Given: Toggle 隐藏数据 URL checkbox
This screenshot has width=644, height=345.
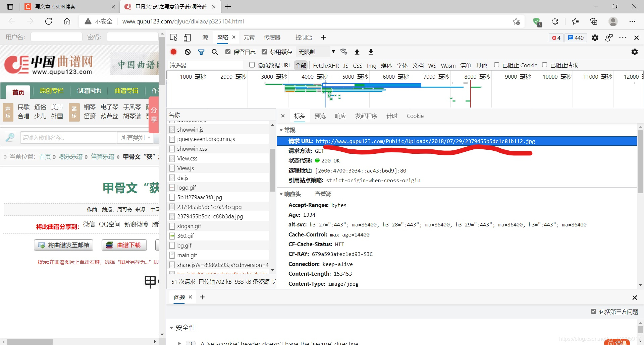Looking at the screenshot, I should tap(252, 65).
